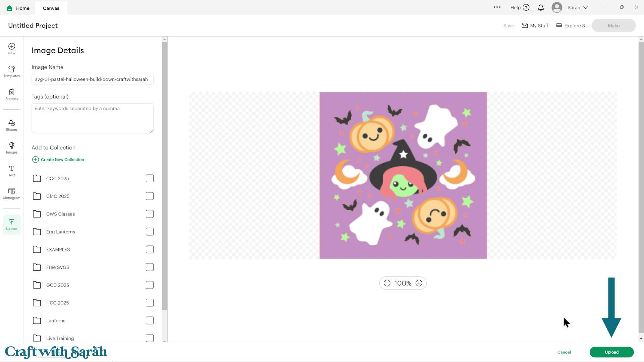Click the New project icon

(x=11, y=48)
